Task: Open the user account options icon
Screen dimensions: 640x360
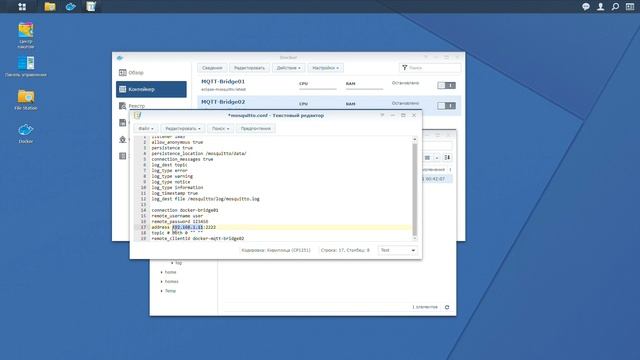Action: (x=600, y=7)
